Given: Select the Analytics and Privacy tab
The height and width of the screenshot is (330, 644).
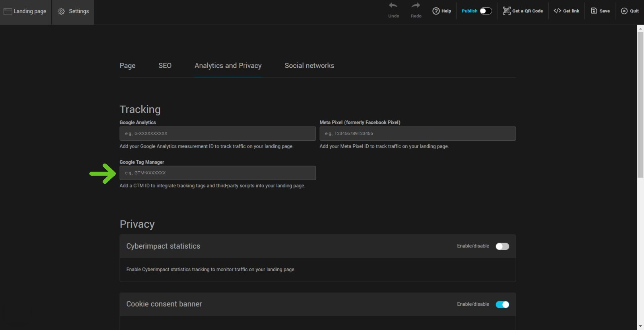Looking at the screenshot, I should tap(228, 66).
